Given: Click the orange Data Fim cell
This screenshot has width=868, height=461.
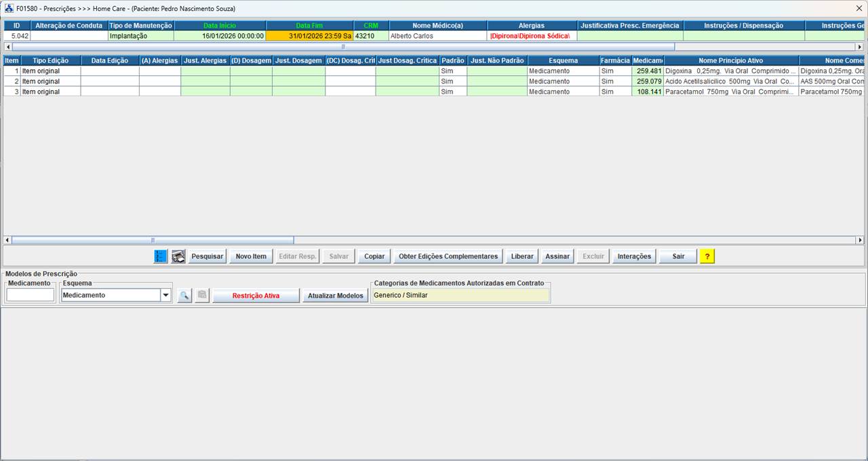Looking at the screenshot, I should pyautogui.click(x=309, y=36).
